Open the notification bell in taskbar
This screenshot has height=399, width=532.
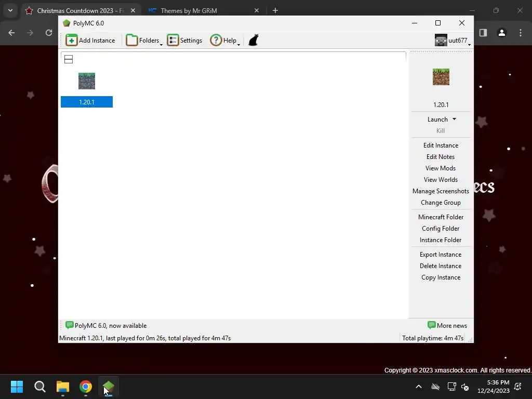coord(518,387)
